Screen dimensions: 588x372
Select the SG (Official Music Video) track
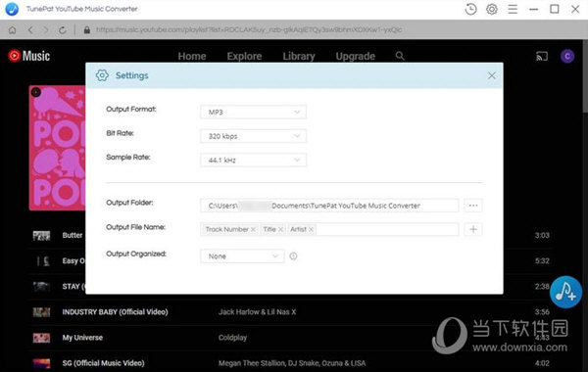click(x=103, y=363)
